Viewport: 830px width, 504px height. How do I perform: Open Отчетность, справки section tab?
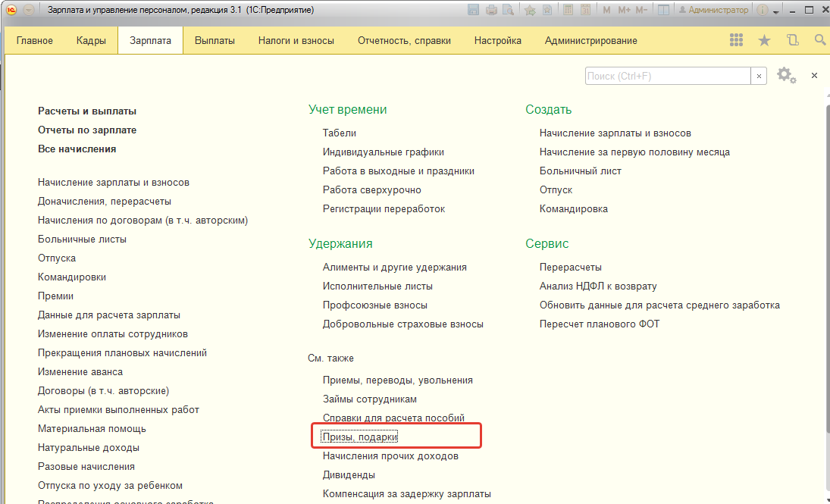pos(405,40)
